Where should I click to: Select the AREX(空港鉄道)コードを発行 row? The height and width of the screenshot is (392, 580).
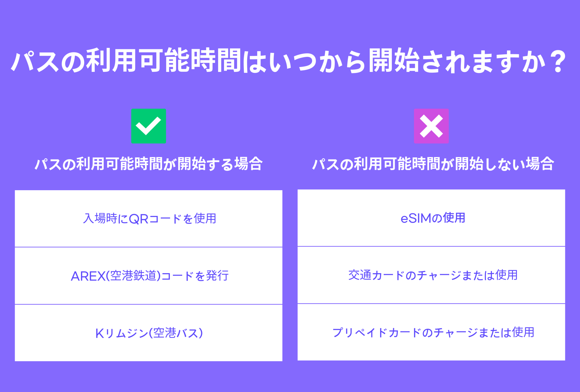tap(148, 276)
